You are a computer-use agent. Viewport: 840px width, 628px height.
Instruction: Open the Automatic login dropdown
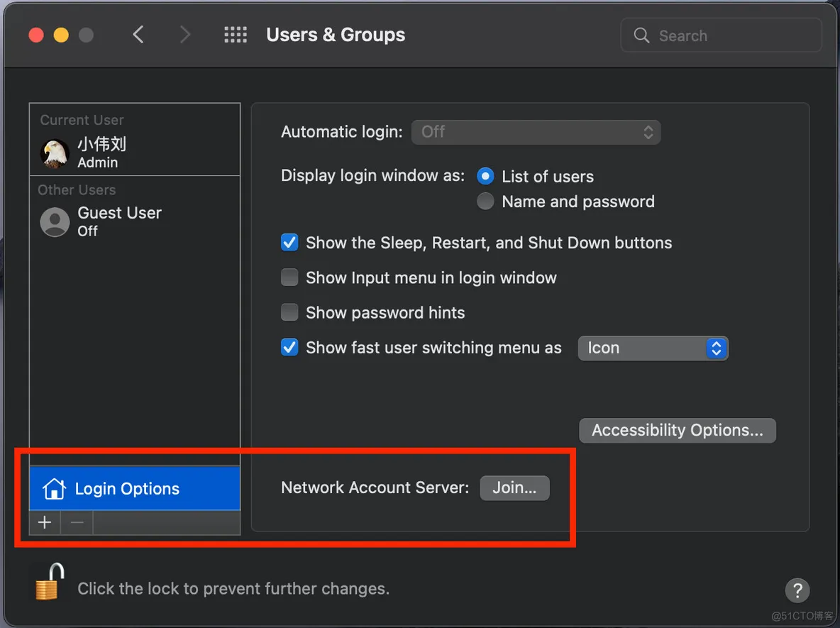(x=536, y=132)
